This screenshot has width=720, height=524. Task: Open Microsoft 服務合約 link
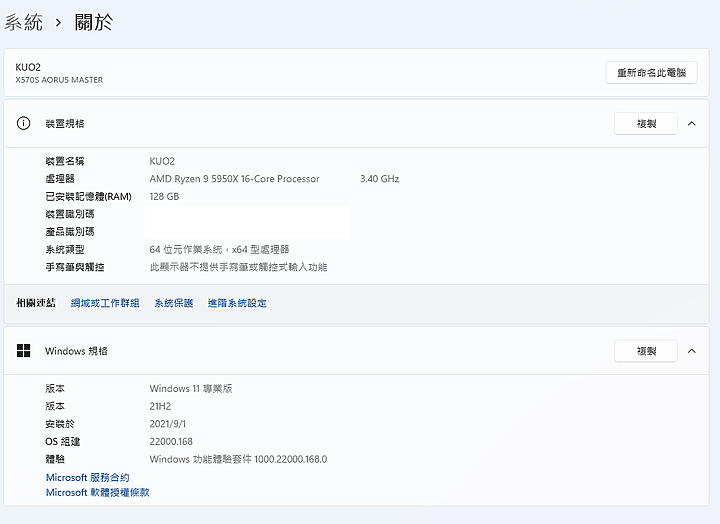point(88,477)
